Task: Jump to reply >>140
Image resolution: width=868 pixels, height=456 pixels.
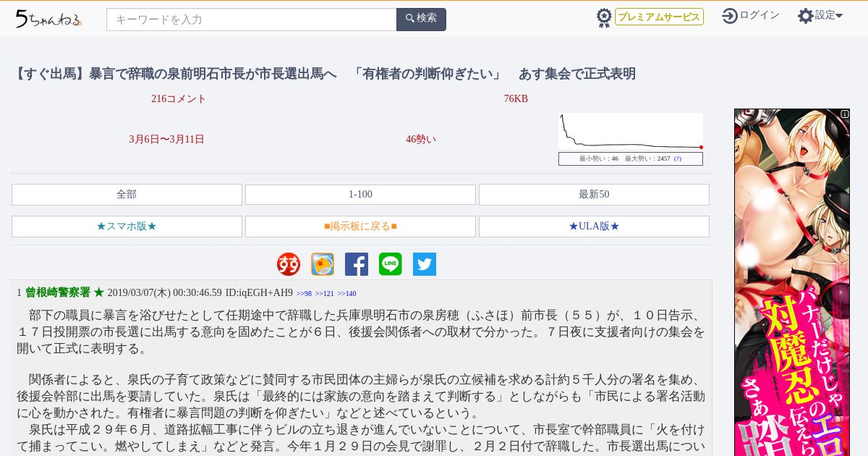Action: (346, 294)
